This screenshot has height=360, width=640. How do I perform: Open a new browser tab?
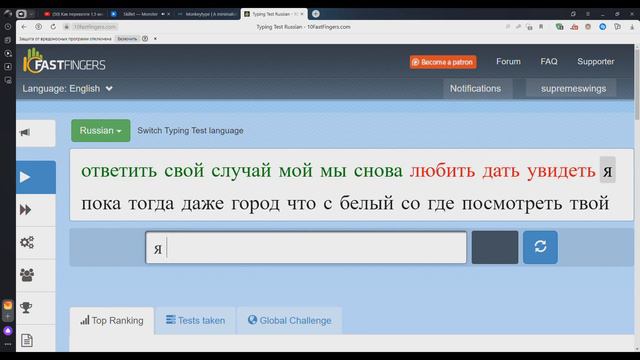[x=316, y=13]
